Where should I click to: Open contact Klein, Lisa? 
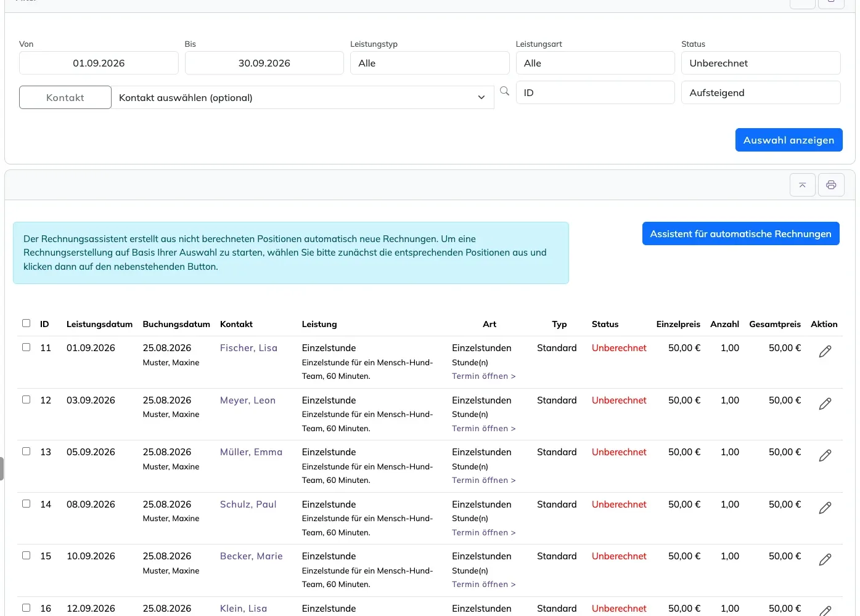[x=244, y=609]
